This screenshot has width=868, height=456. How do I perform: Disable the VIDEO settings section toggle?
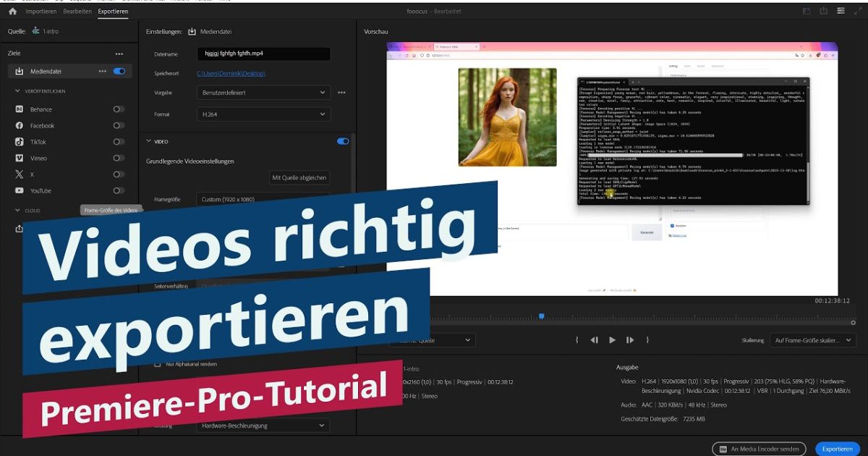click(x=342, y=141)
